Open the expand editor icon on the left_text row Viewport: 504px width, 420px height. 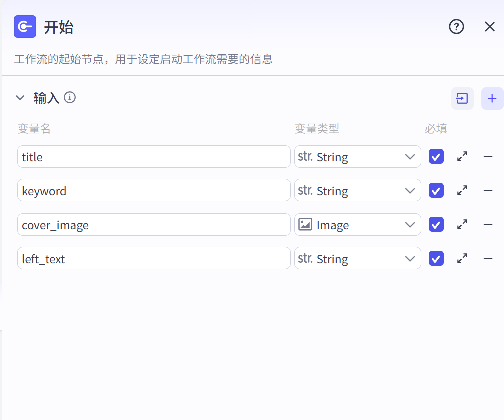462,258
